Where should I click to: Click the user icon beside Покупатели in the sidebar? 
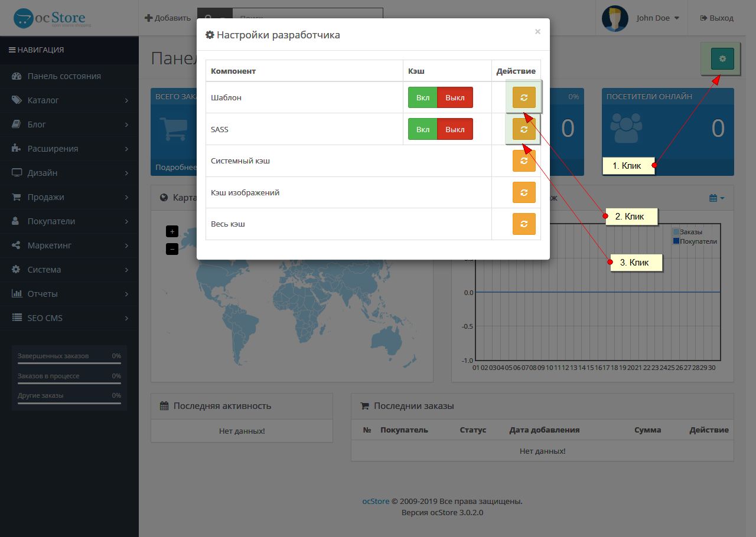(17, 221)
